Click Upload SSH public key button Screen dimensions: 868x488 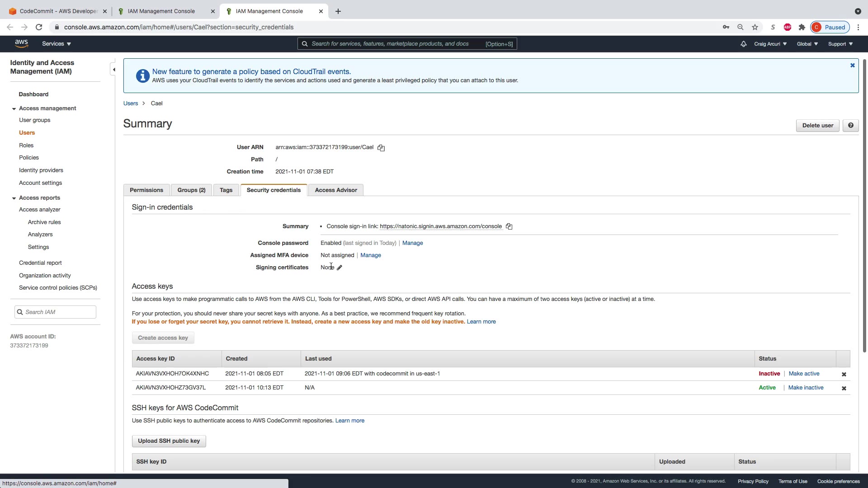169,441
